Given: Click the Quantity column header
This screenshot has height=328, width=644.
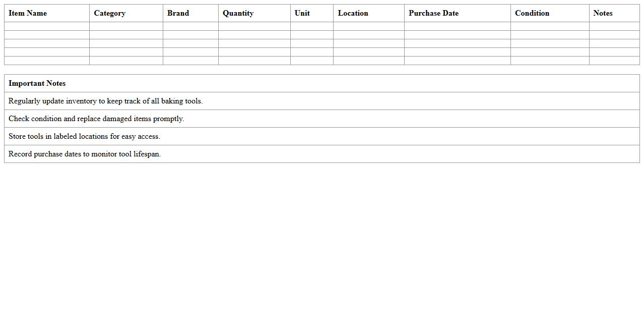Looking at the screenshot, I should (x=238, y=13).
